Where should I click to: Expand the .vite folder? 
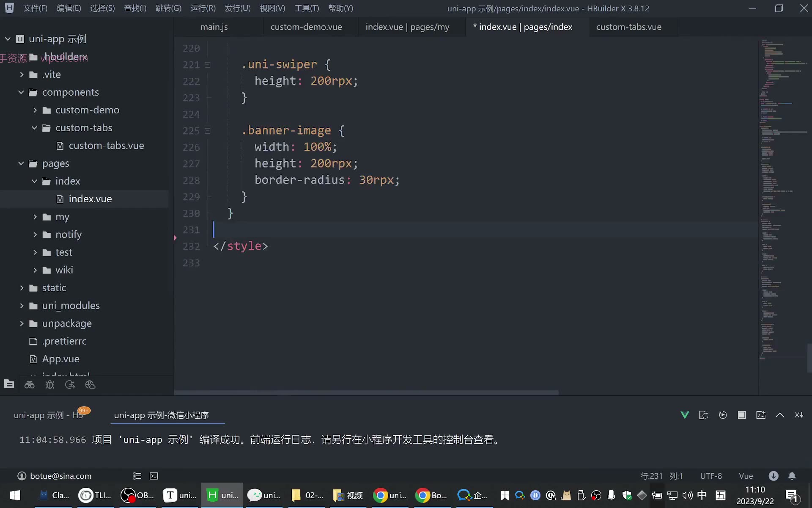[x=22, y=75]
